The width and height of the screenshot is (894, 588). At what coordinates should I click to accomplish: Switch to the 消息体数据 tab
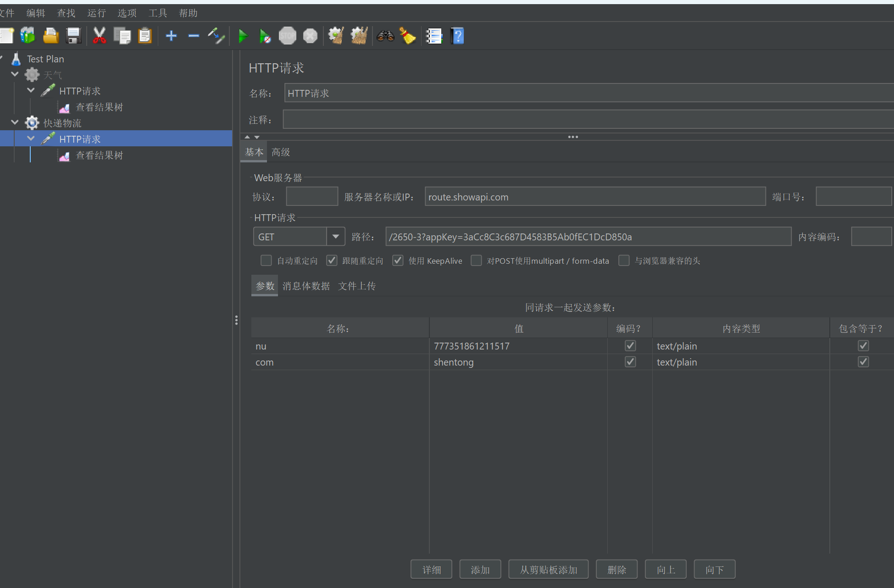(306, 286)
